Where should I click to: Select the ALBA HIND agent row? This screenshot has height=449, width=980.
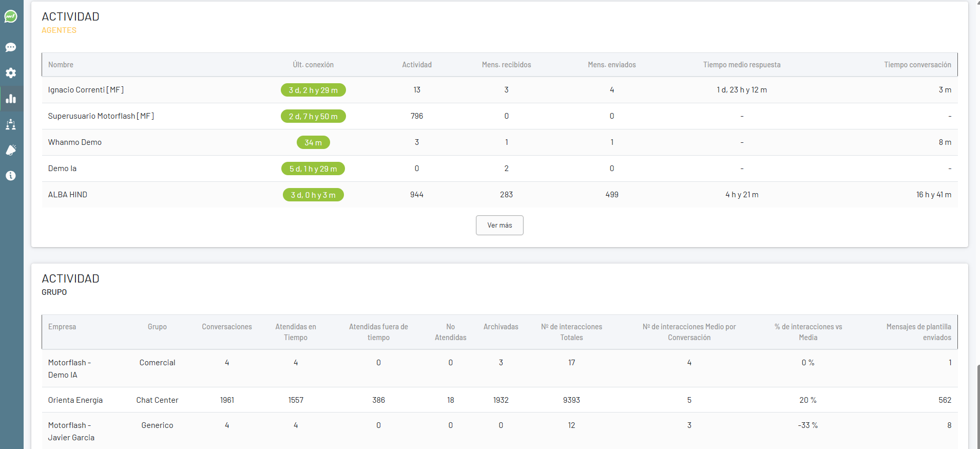pyautogui.click(x=68, y=195)
